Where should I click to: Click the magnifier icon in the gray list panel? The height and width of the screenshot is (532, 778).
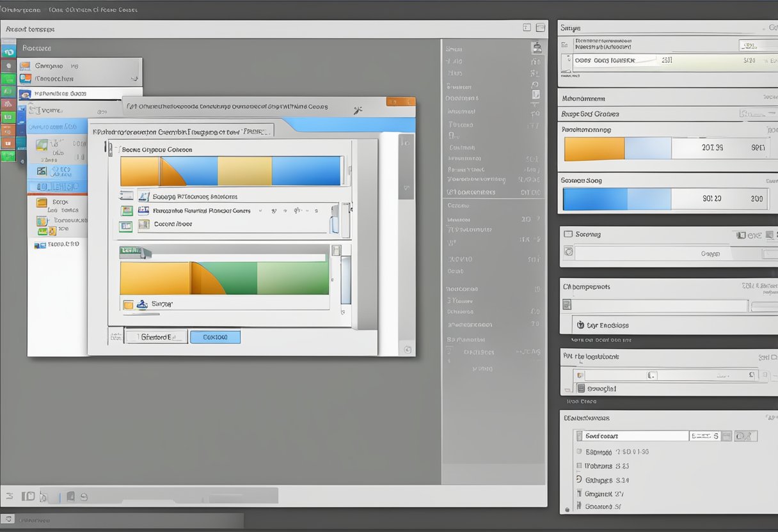[534, 85]
